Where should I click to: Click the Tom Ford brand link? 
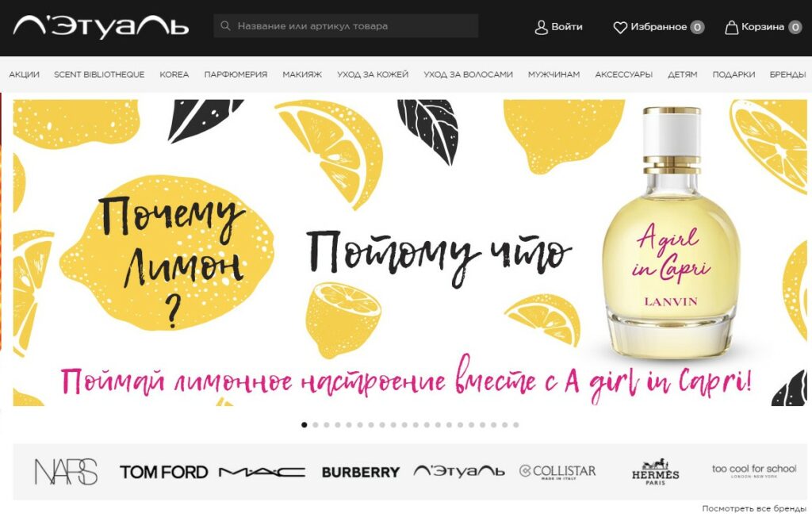(x=163, y=472)
